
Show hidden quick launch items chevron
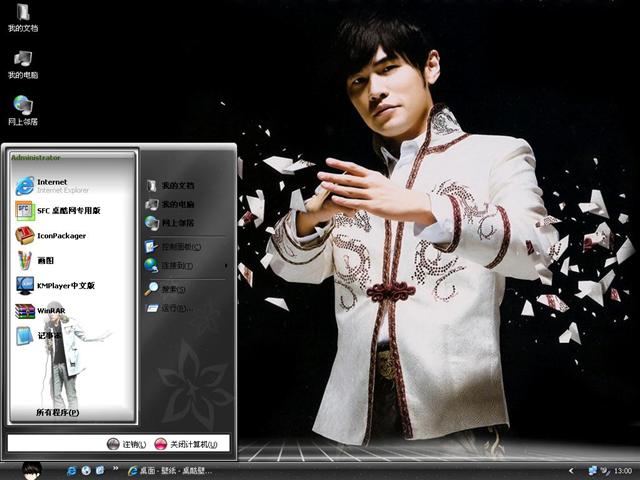tap(114, 470)
